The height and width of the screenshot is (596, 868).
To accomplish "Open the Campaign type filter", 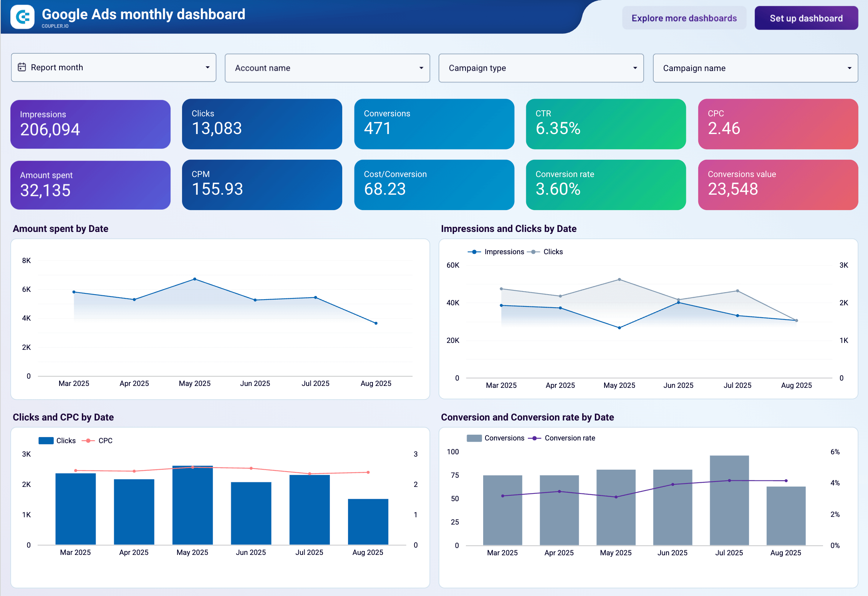I will 541,68.
